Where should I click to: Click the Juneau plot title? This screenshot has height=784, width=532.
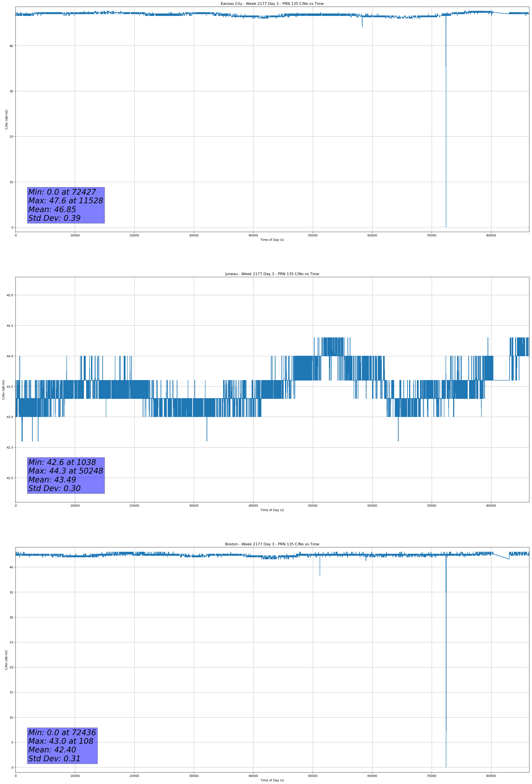272,274
